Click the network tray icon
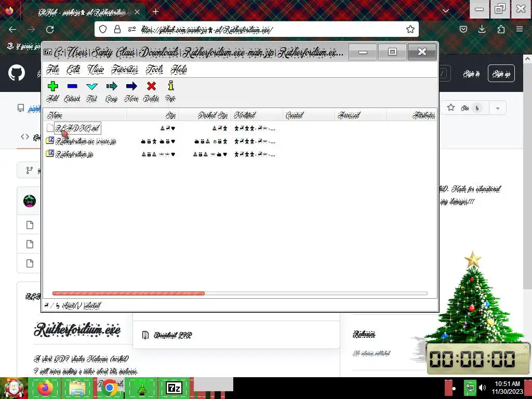 470,388
